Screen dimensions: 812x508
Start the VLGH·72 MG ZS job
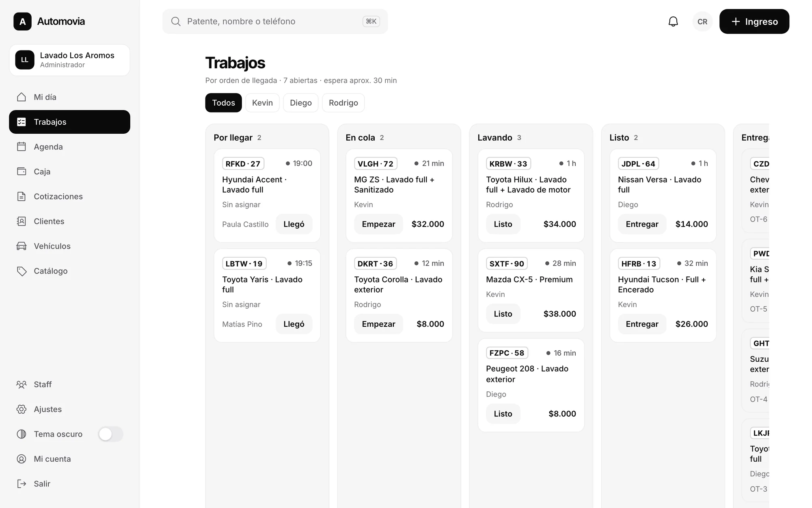click(x=378, y=224)
